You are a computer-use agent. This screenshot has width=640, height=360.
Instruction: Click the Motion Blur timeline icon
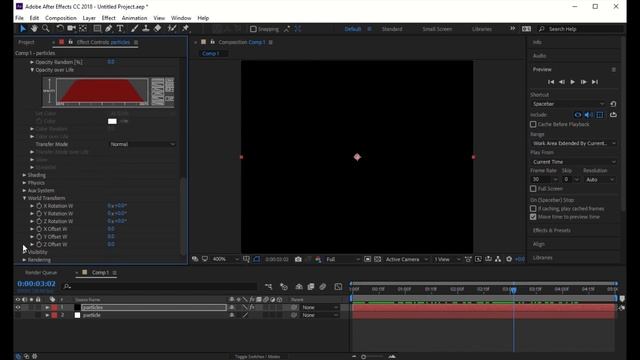322,287
